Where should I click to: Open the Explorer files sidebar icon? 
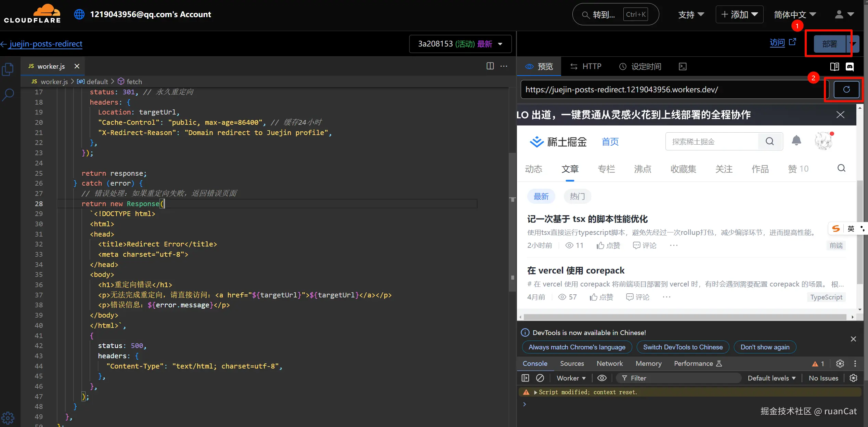click(8, 69)
